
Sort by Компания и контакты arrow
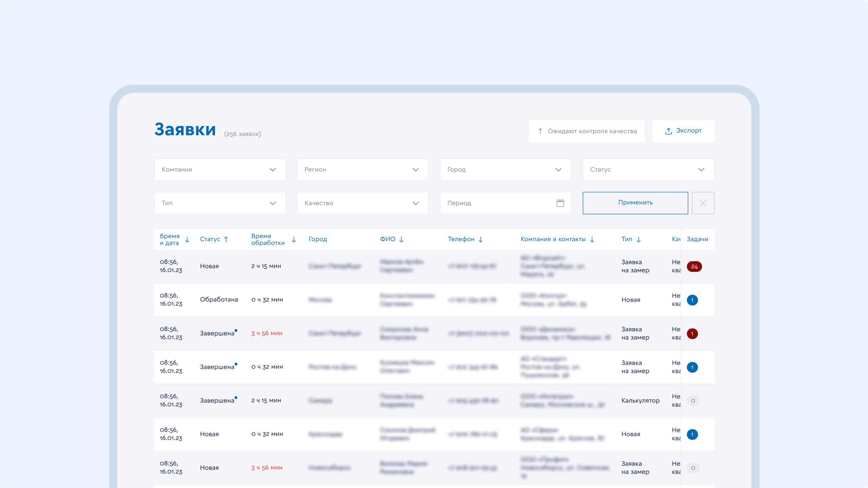point(592,239)
